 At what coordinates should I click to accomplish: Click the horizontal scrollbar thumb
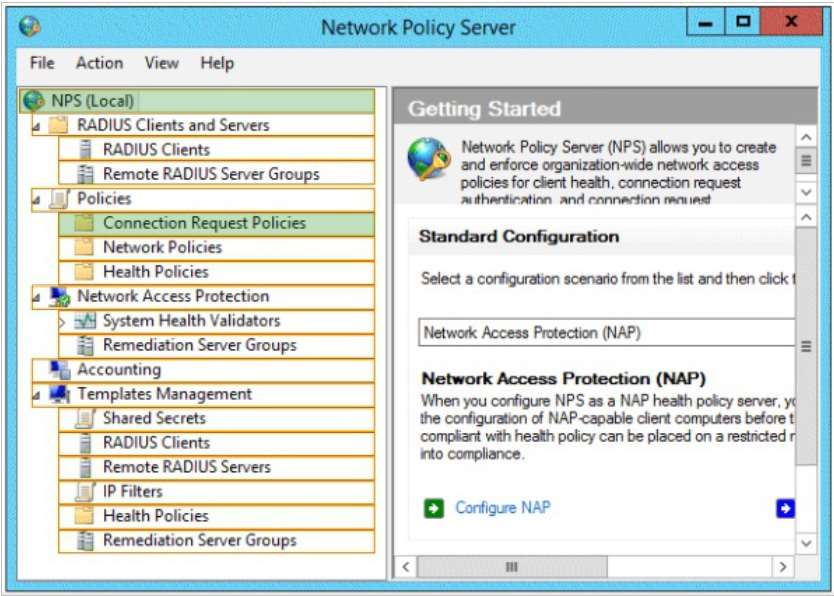pos(512,567)
